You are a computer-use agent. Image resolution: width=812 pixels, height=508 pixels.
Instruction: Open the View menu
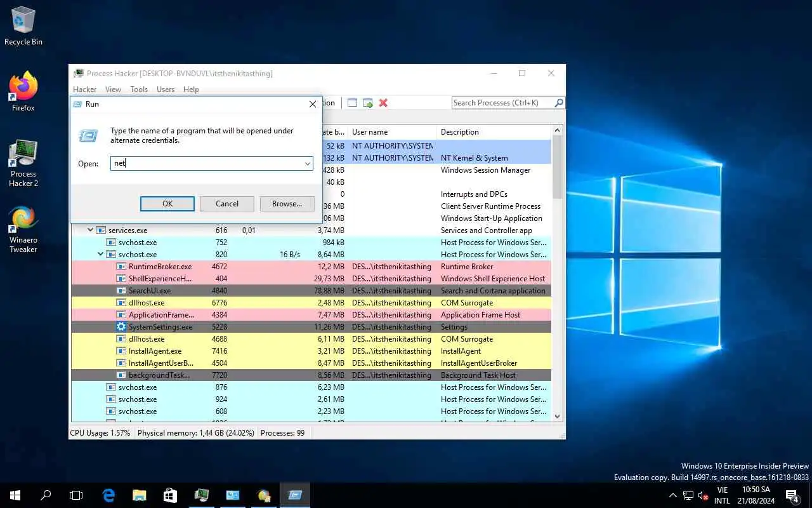click(x=113, y=90)
